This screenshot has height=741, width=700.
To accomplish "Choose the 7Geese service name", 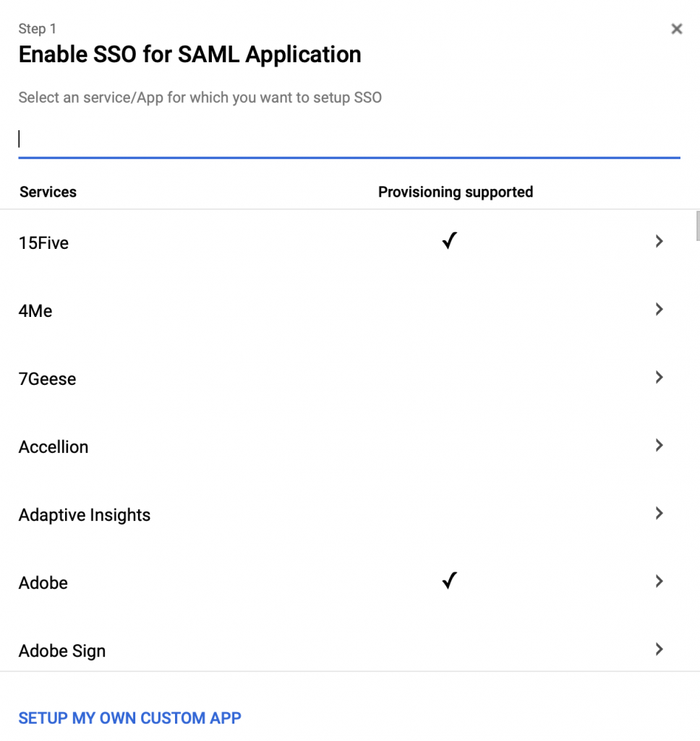I will click(x=47, y=379).
